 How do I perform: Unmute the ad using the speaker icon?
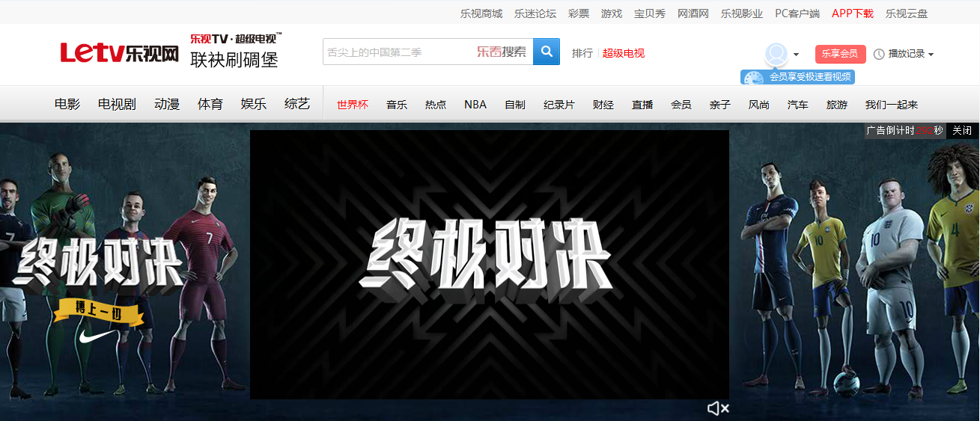717,408
